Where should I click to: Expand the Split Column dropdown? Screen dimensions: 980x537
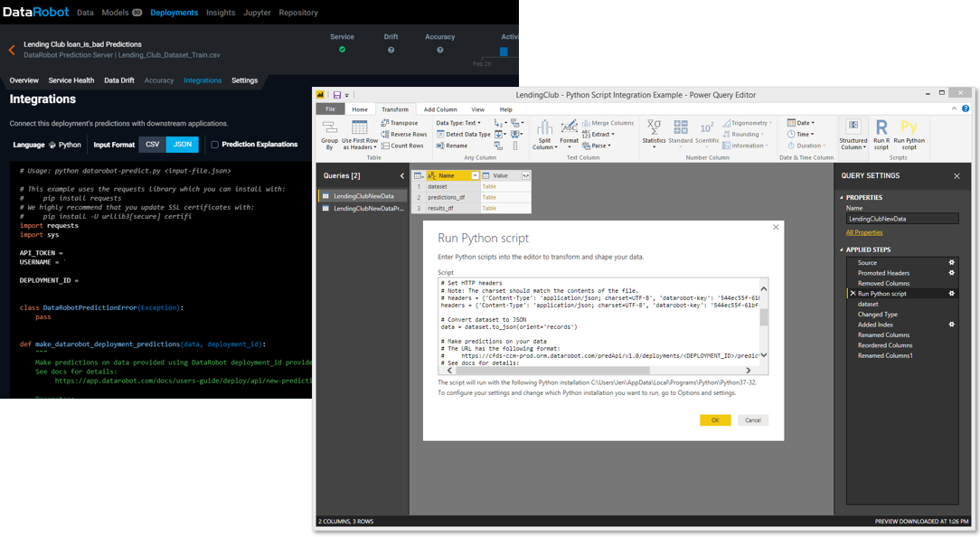(x=544, y=135)
